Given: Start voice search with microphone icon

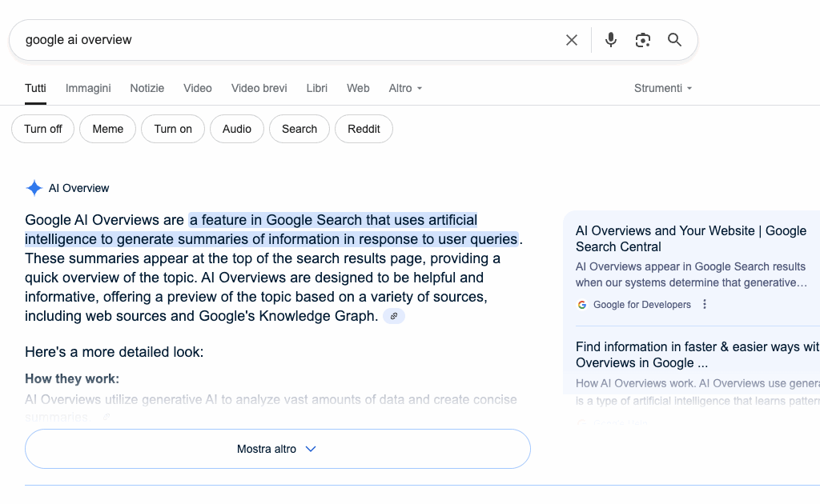Looking at the screenshot, I should pos(611,40).
